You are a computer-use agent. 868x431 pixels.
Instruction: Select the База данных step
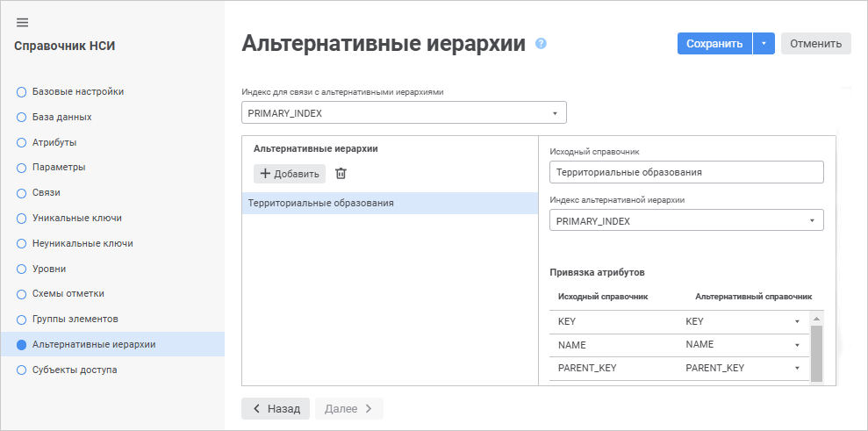click(x=61, y=117)
